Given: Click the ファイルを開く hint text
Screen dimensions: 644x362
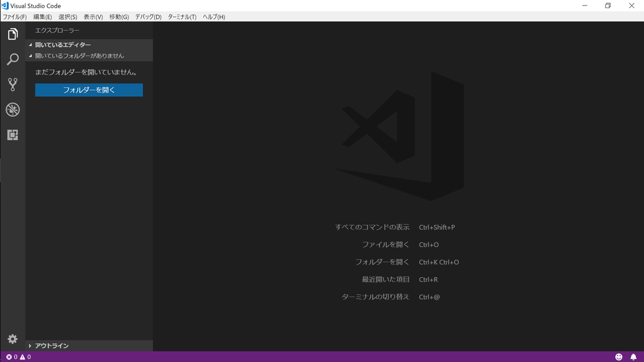Looking at the screenshot, I should point(386,244).
